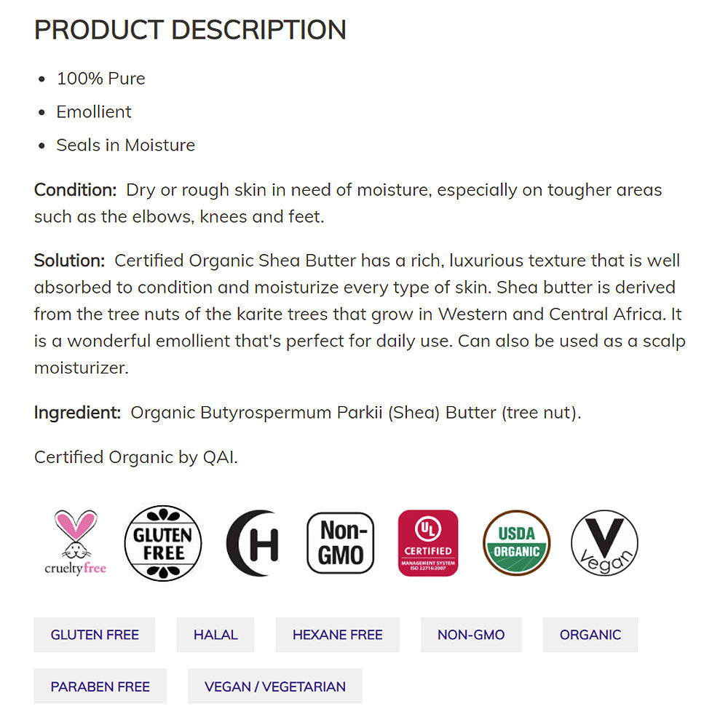Select the ORGANIC tag
This screenshot has height=728, width=728.
click(x=590, y=635)
